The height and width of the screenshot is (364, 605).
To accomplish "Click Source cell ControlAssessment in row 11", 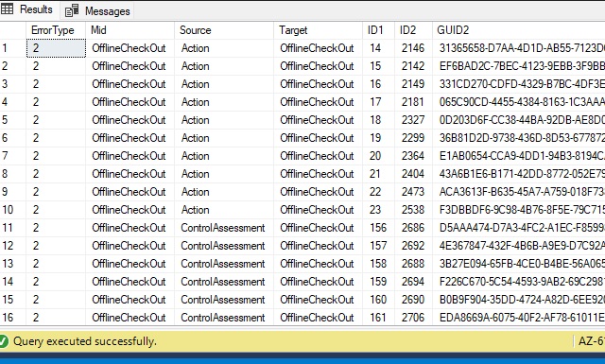I will (x=224, y=228).
